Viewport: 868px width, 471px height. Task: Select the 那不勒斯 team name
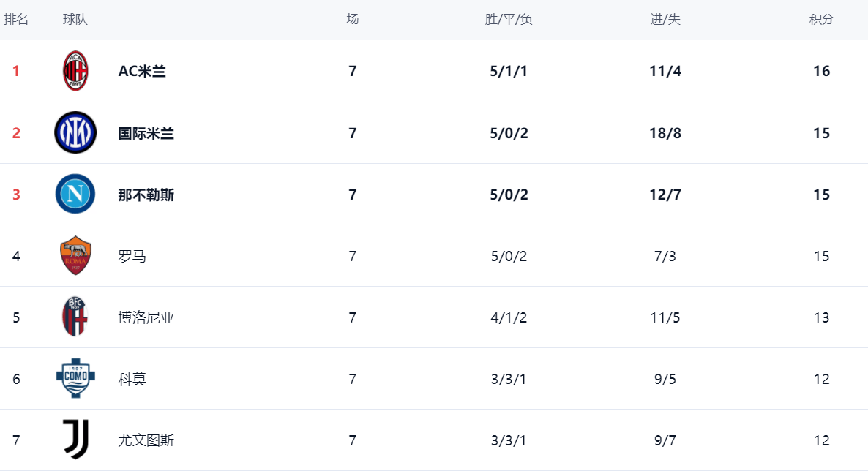pos(146,195)
